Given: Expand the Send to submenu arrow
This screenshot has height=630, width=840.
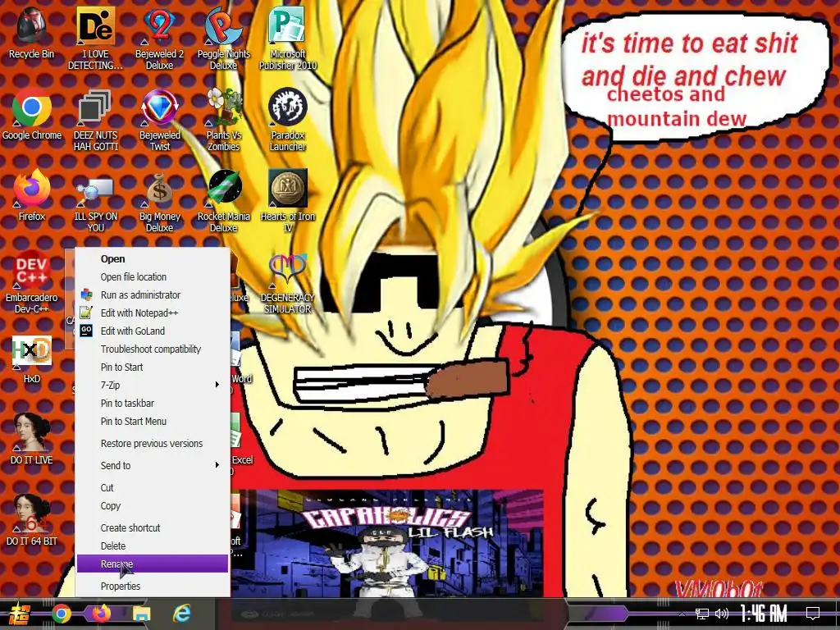Looking at the screenshot, I should (x=217, y=465).
